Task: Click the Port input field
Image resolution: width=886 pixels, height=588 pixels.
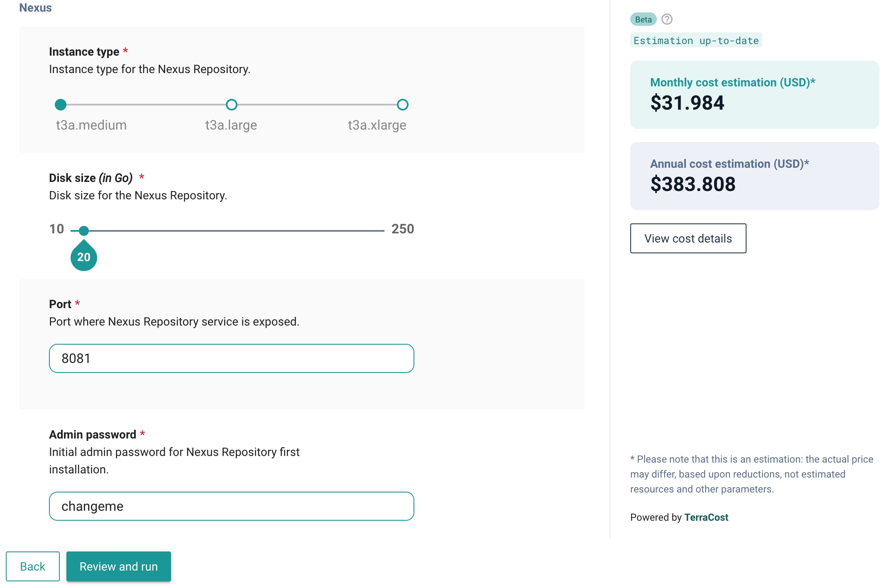Action: click(x=231, y=358)
